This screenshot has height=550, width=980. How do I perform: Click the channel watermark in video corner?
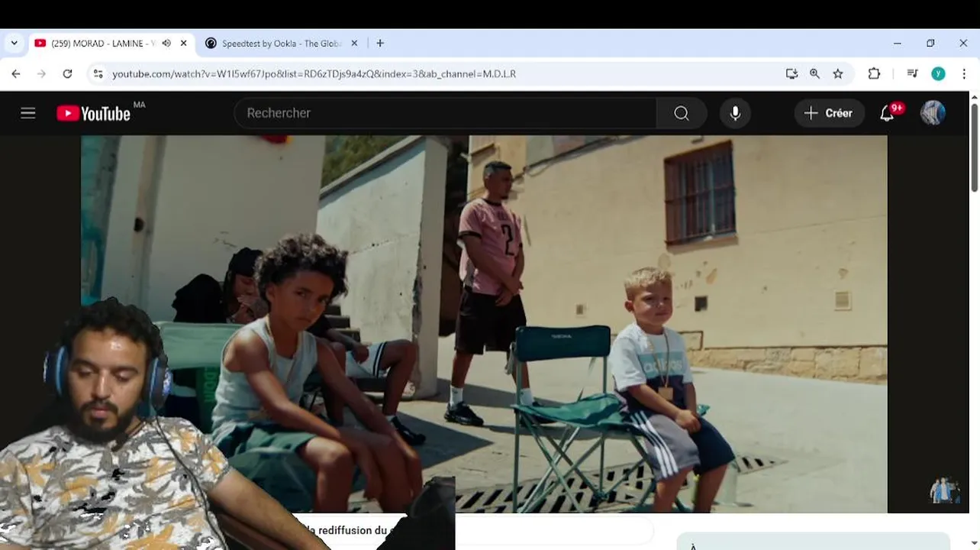pos(944,490)
